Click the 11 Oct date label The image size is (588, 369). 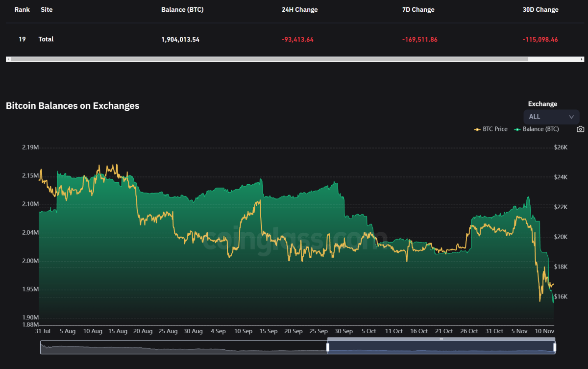click(394, 331)
